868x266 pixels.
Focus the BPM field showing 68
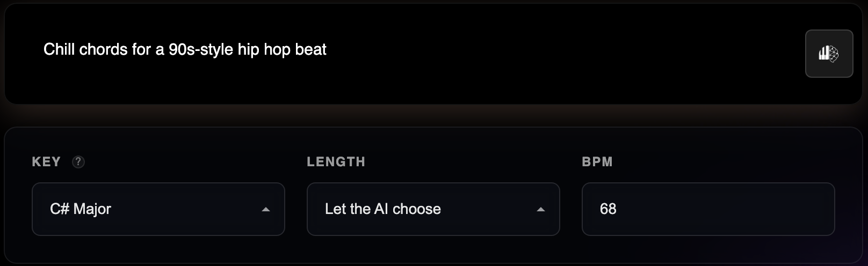click(708, 209)
